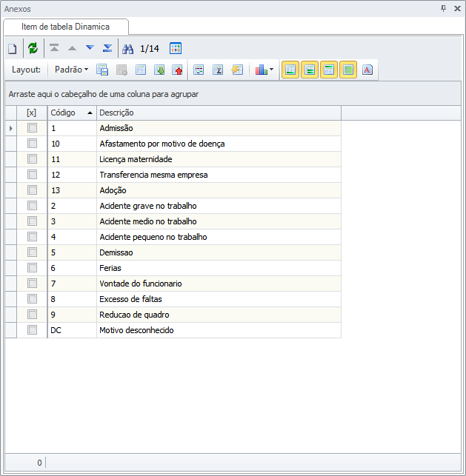Open the bar chart tool
Image resolution: width=466 pixels, height=476 pixels.
pyautogui.click(x=262, y=70)
